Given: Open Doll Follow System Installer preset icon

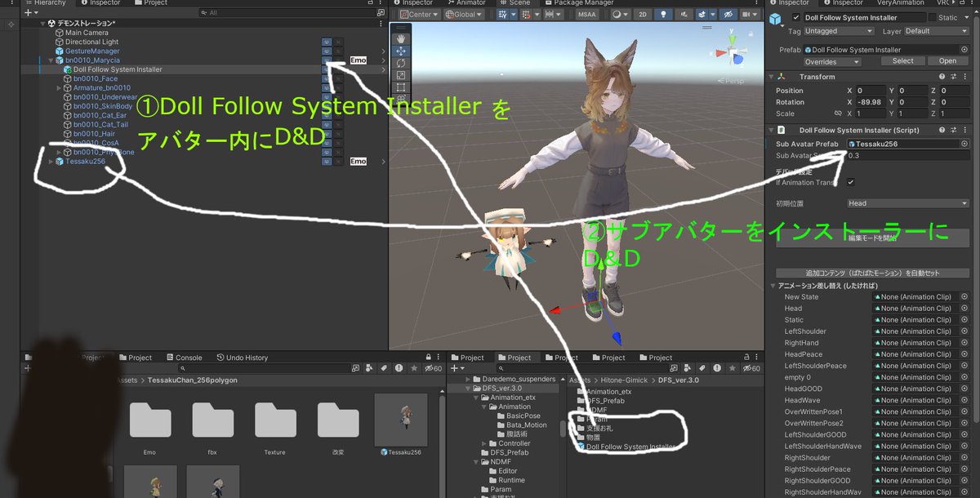Looking at the screenshot, I should (x=953, y=130).
